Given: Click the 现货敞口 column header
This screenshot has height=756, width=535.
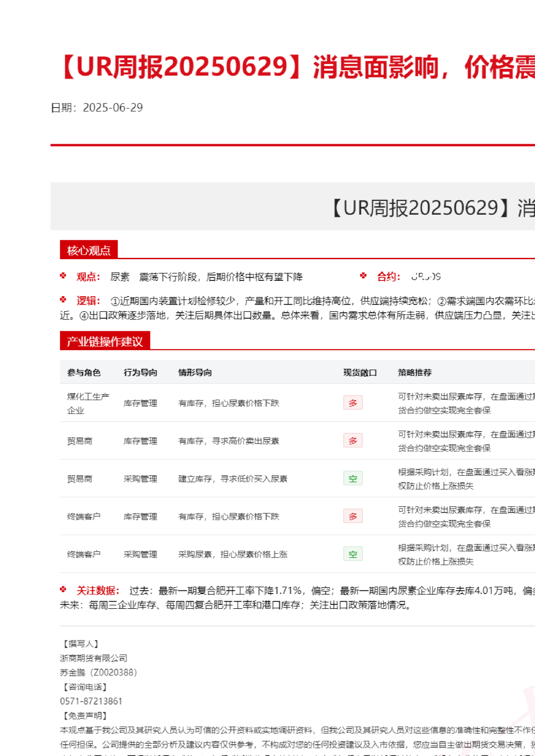Looking at the screenshot, I should pyautogui.click(x=360, y=373).
